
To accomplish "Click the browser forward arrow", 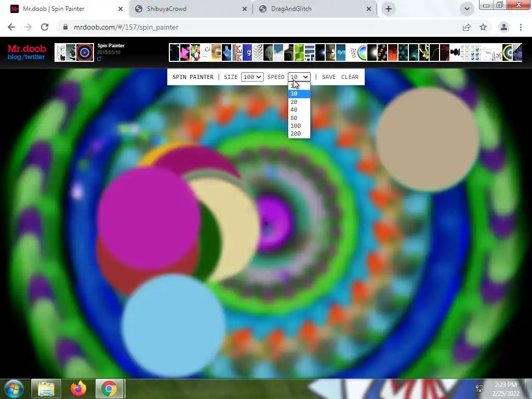I will coord(28,27).
